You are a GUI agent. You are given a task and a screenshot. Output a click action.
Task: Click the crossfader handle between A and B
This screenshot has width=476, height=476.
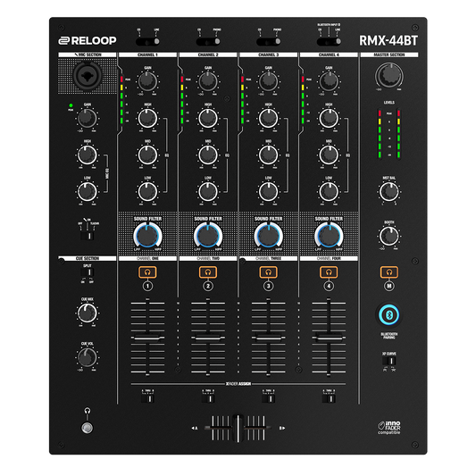coord(238,428)
